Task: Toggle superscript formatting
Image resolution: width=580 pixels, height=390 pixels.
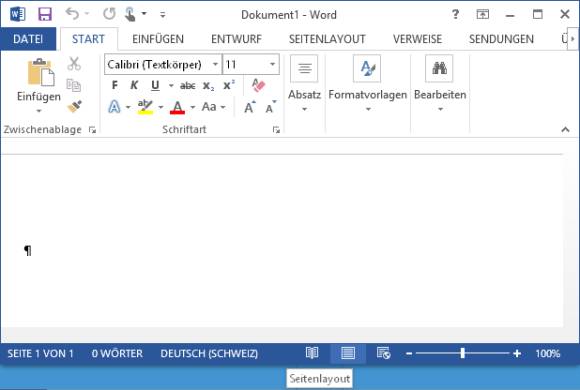Action: coord(229,85)
